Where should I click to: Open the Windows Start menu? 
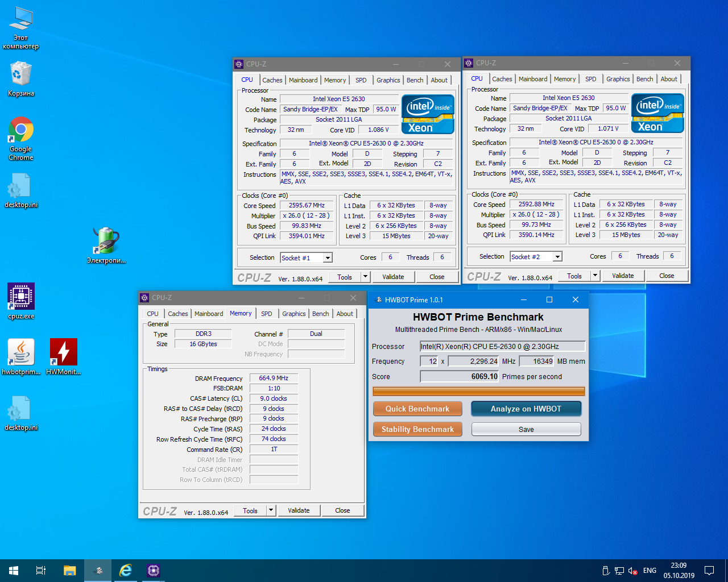[x=14, y=571]
